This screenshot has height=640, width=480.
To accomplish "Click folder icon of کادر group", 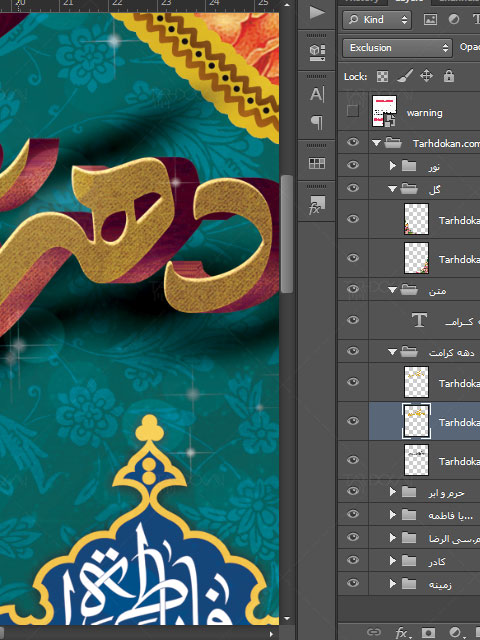I will tap(409, 560).
